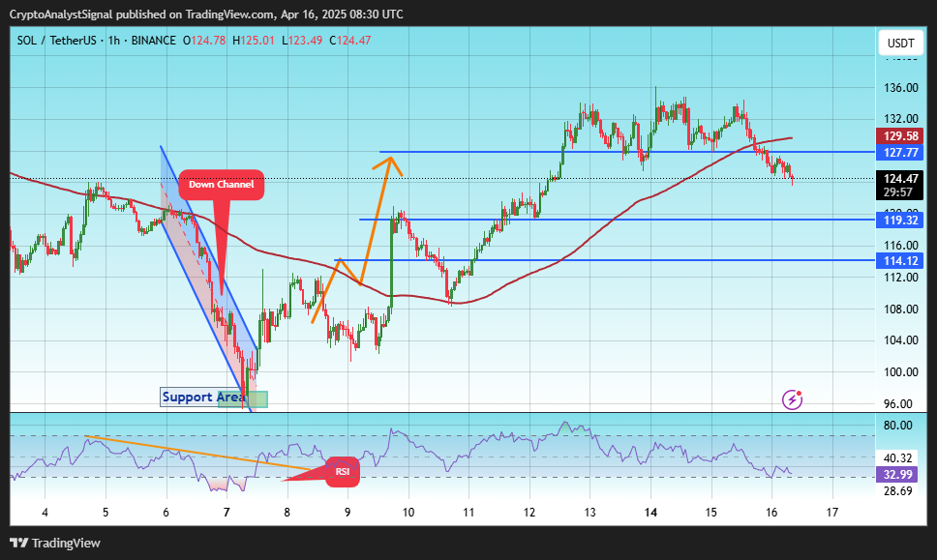Click the 80.00 RSI scale value
The width and height of the screenshot is (937, 560).
point(897,425)
